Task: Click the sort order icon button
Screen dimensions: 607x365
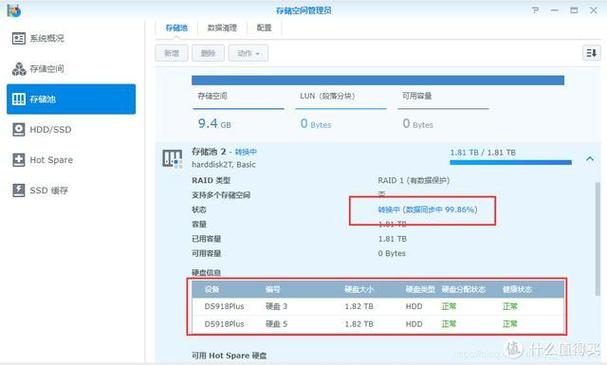Action: click(592, 53)
